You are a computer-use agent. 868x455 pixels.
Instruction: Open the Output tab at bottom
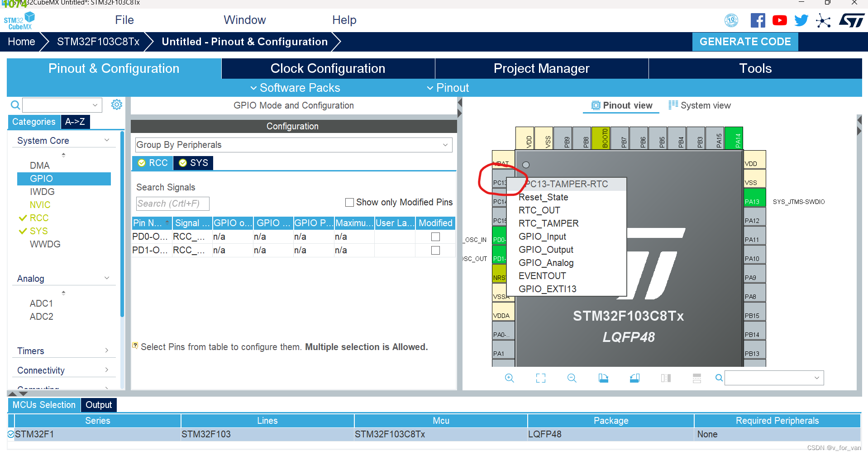pyautogui.click(x=99, y=405)
